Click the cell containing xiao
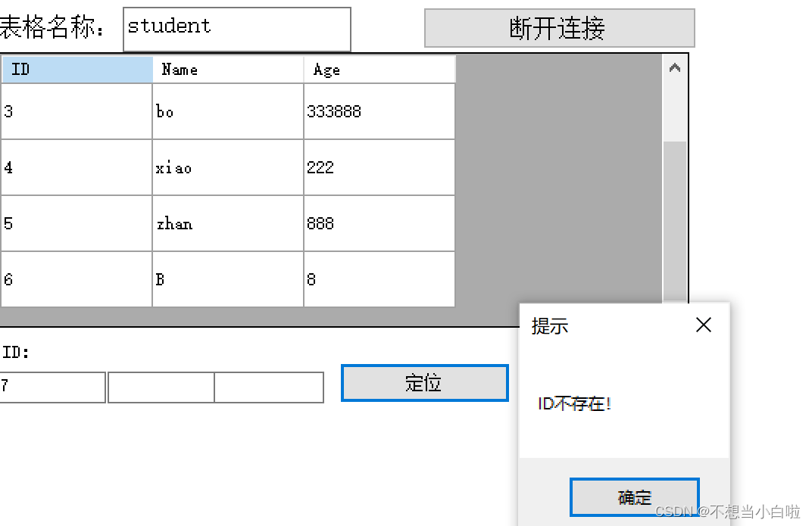812x526 pixels. 227,167
